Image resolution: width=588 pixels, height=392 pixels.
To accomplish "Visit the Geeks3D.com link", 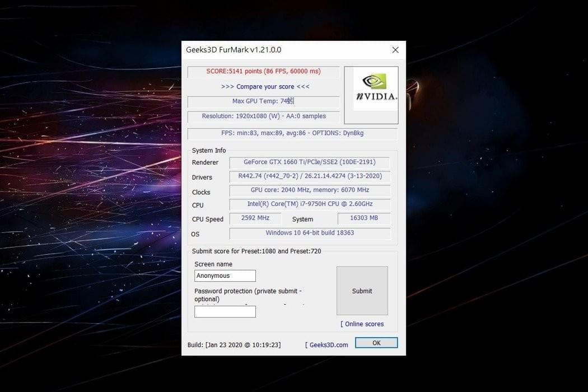I will coord(326,345).
